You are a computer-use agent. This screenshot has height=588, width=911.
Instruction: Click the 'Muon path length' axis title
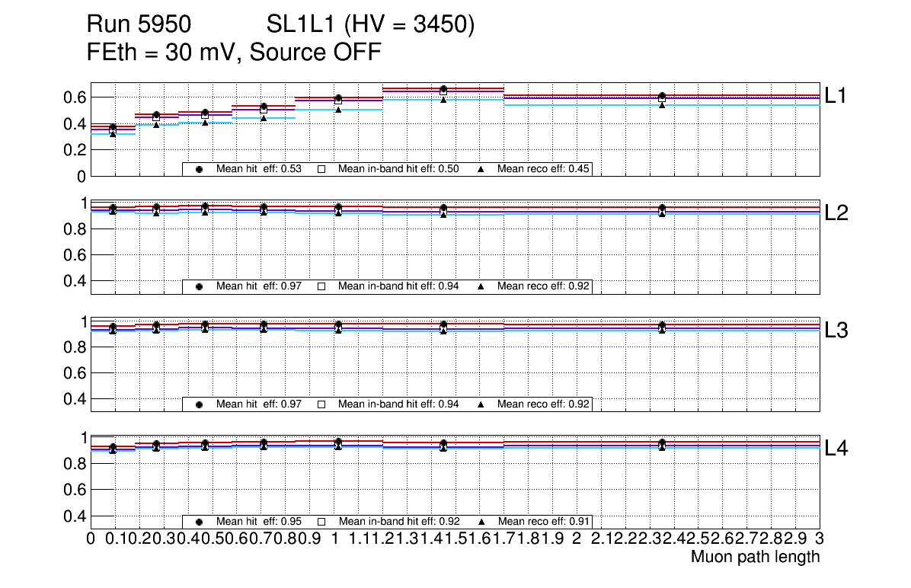point(755,557)
